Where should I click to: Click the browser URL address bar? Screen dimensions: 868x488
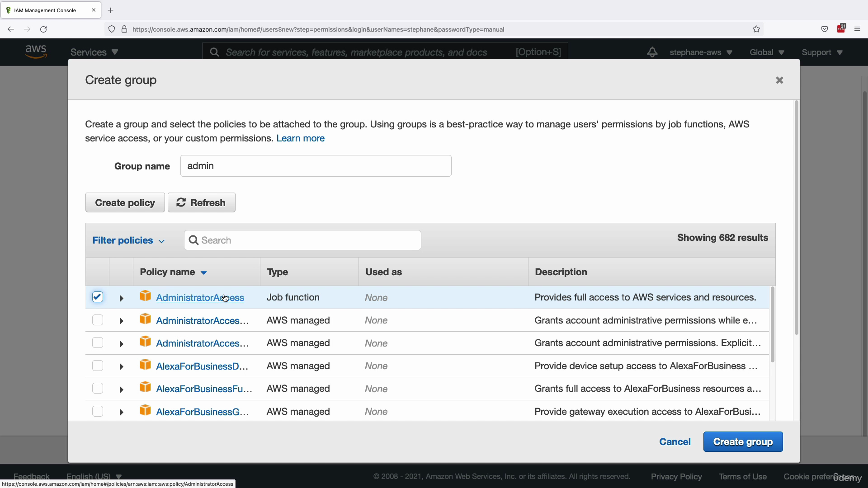pos(434,29)
